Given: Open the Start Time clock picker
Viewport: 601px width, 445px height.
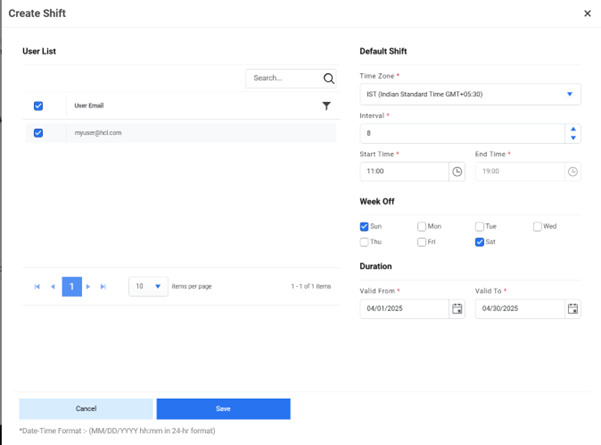Looking at the screenshot, I should pos(457,171).
